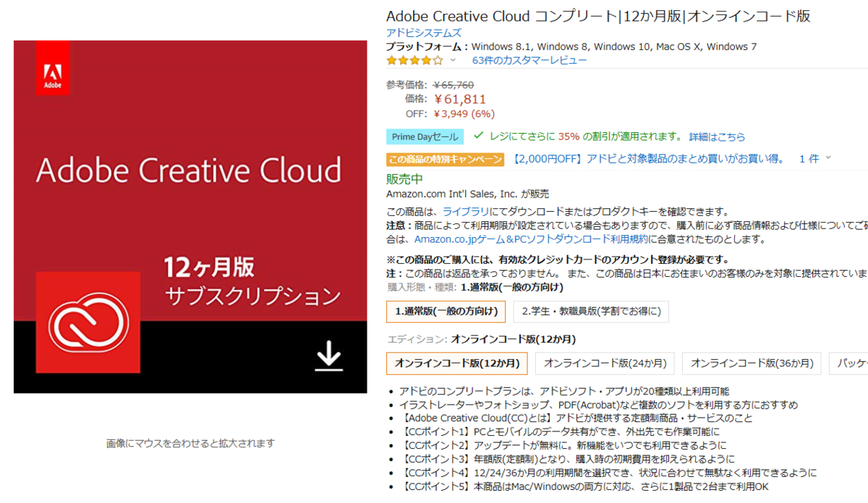Click the price ¥61,811
The image size is (868, 503).
coord(460,99)
